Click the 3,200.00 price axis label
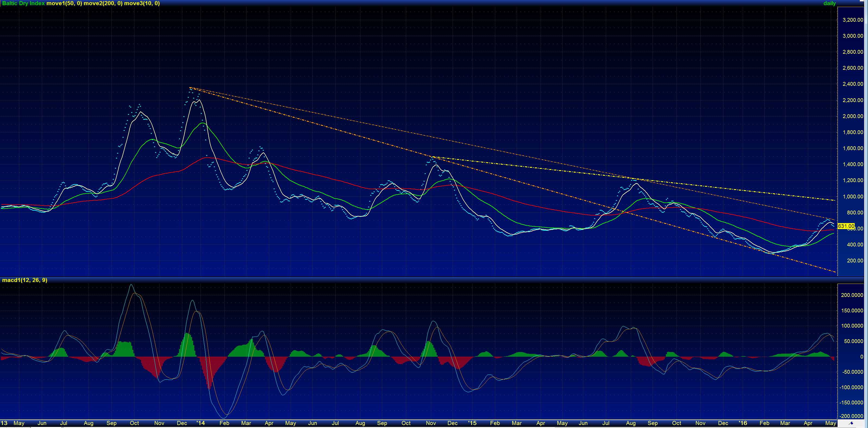This screenshot has width=868, height=428. 853,20
